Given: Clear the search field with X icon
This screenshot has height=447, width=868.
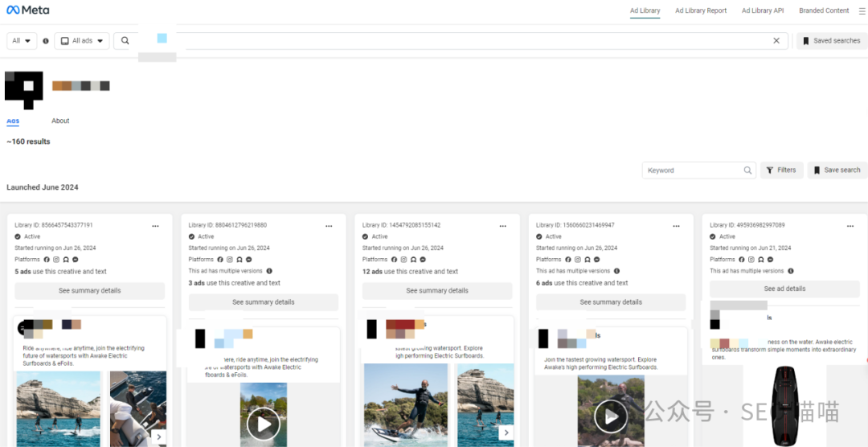Looking at the screenshot, I should point(776,41).
